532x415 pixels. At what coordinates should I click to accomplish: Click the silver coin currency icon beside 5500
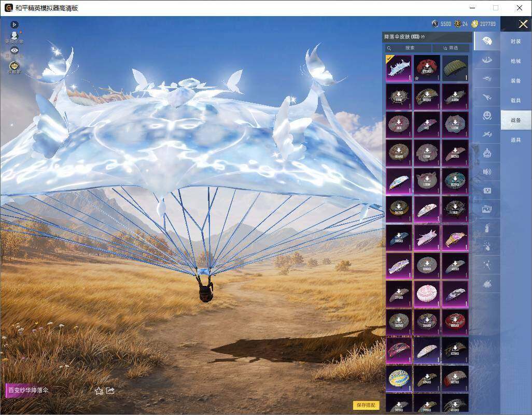[x=435, y=23]
